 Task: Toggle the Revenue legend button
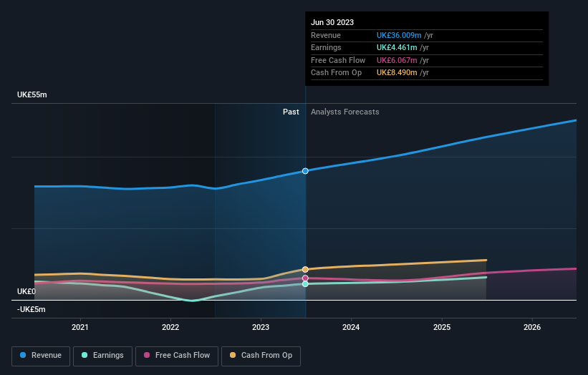(x=41, y=356)
